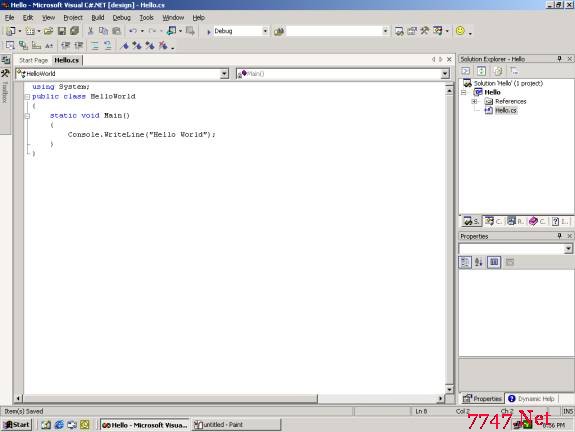Open Solution Explorer from the toolbar icon

(399, 31)
